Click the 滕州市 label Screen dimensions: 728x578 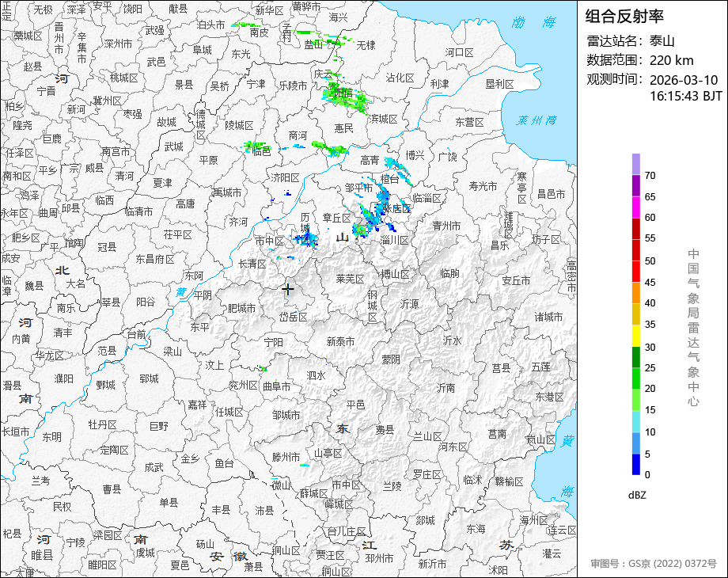point(286,457)
